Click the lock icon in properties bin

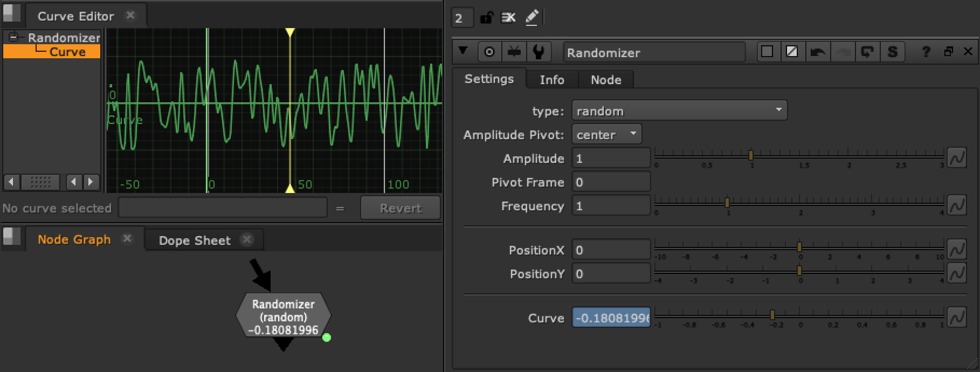pyautogui.click(x=486, y=17)
